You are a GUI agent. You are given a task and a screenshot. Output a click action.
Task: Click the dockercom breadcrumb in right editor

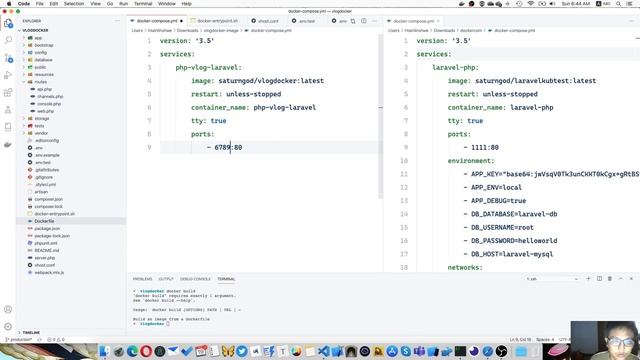point(471,31)
